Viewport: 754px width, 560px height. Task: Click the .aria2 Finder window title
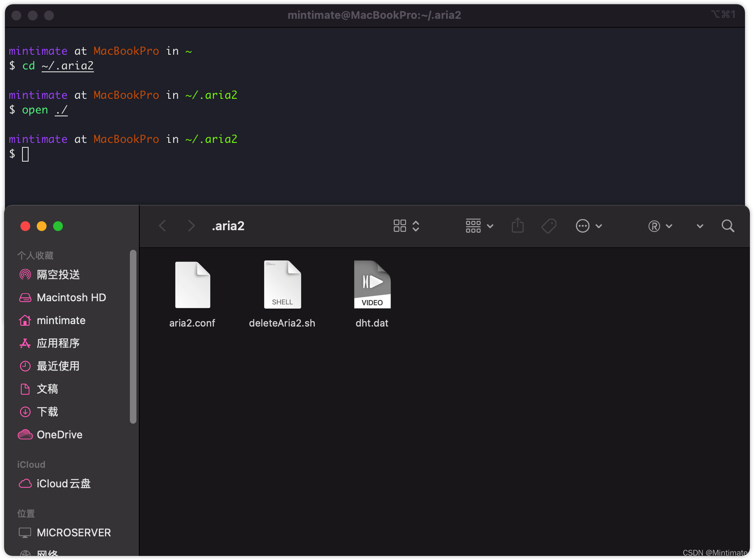point(228,226)
